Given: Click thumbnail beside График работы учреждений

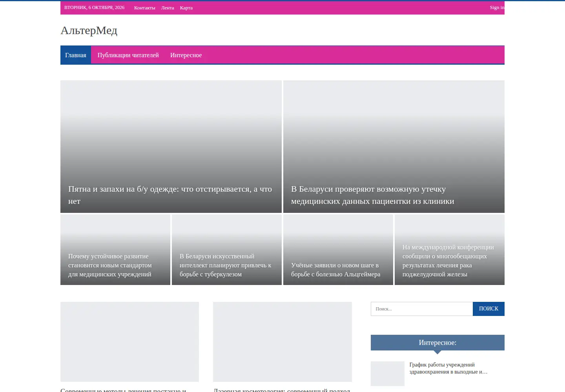Looking at the screenshot, I should (388, 374).
